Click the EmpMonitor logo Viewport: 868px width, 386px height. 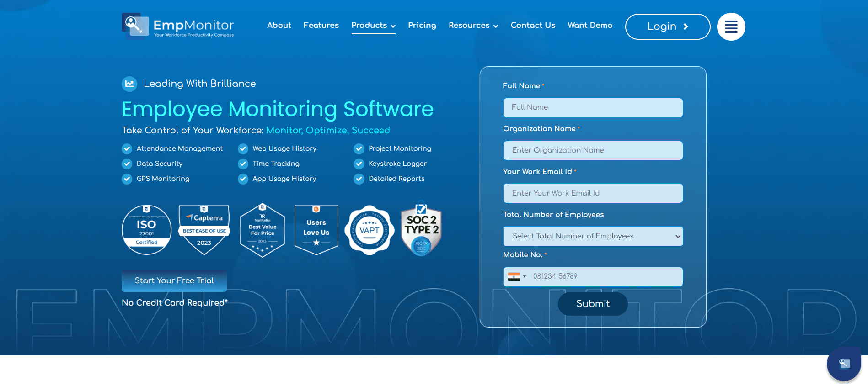point(178,26)
